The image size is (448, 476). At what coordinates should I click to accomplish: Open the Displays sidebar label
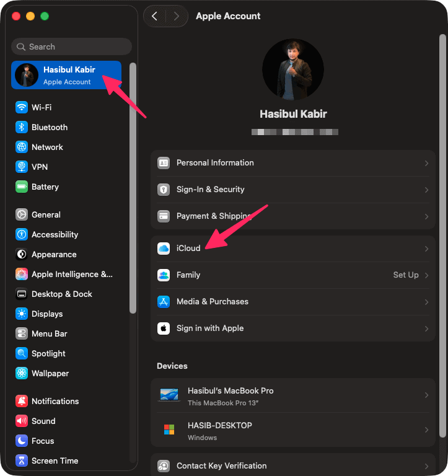47,314
